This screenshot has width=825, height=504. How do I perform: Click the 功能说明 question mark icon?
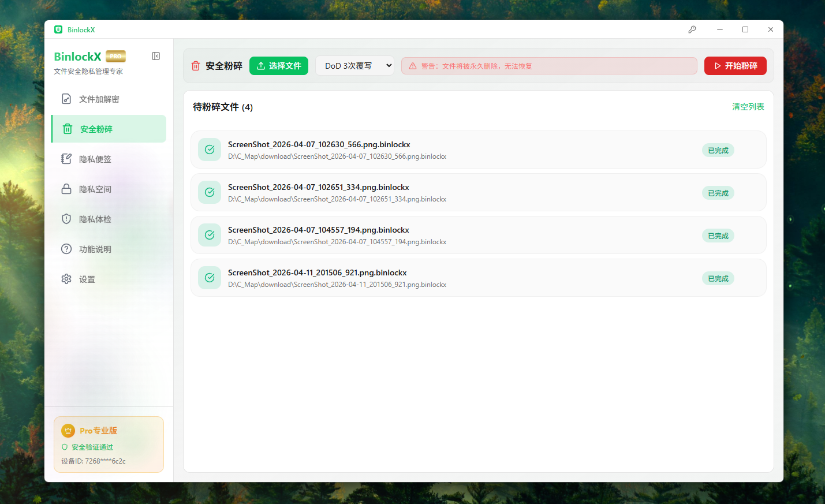66,249
